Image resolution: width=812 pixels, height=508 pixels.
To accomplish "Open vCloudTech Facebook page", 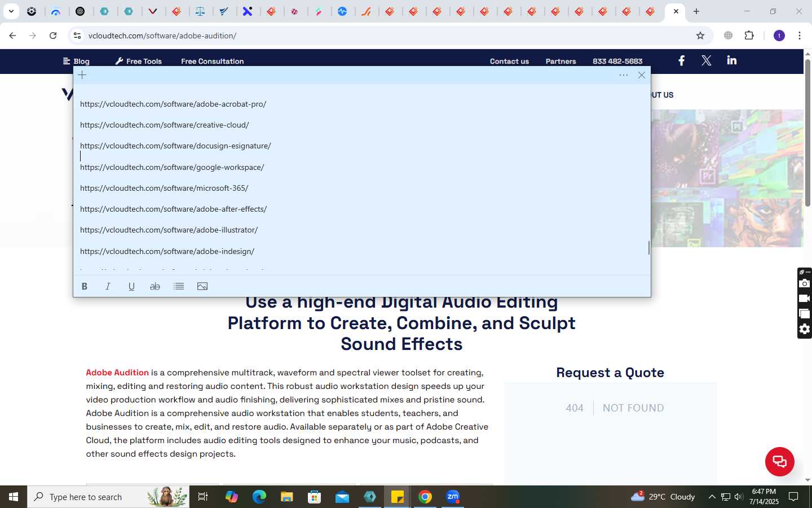I will [681, 60].
